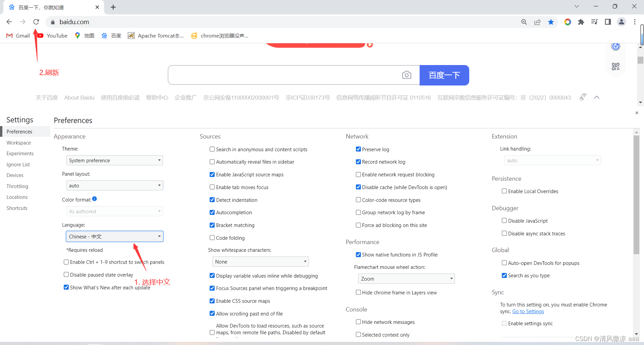This screenshot has height=345, width=644.
Task: Uncheck Enable JavaScript source maps
Action: click(212, 174)
